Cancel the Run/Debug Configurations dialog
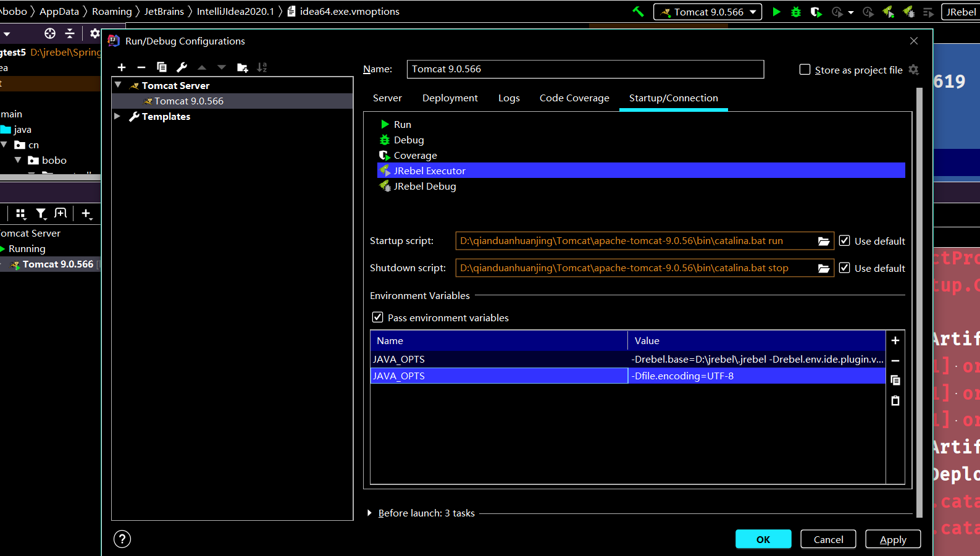 tap(828, 539)
